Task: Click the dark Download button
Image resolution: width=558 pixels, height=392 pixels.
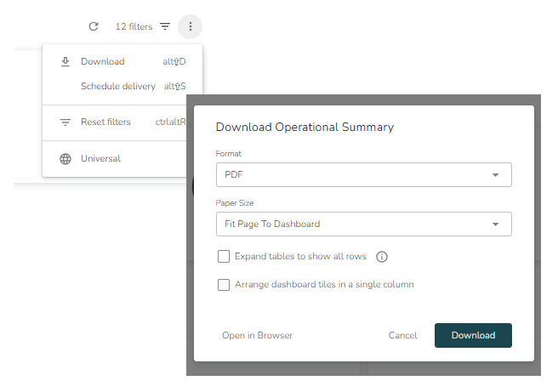Action: point(473,336)
